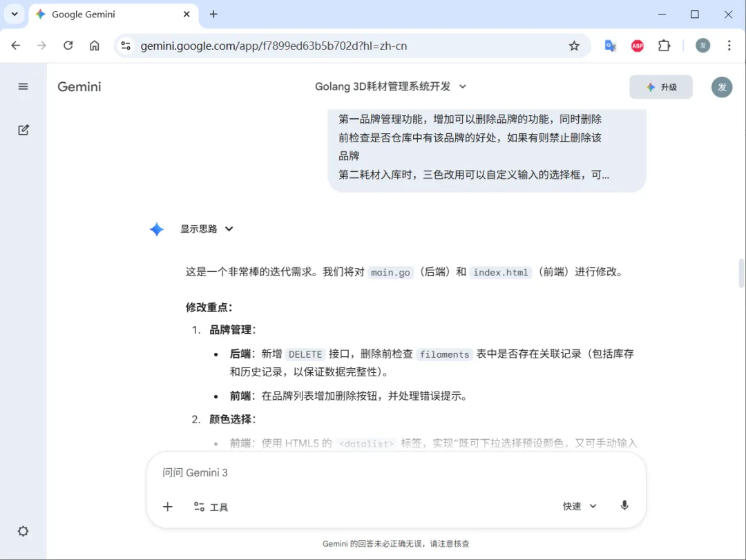Screen dimensions: 746x560
Task: Open the Gemini hamburger main menu
Action: 23,86
